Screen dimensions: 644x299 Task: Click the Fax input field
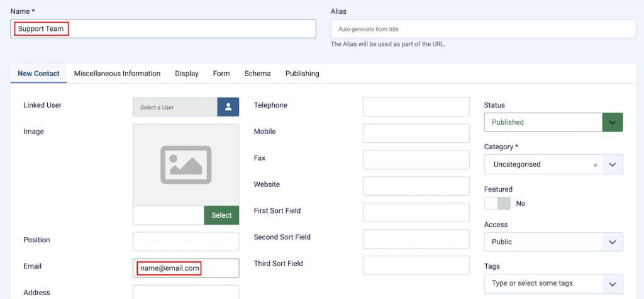pos(416,160)
